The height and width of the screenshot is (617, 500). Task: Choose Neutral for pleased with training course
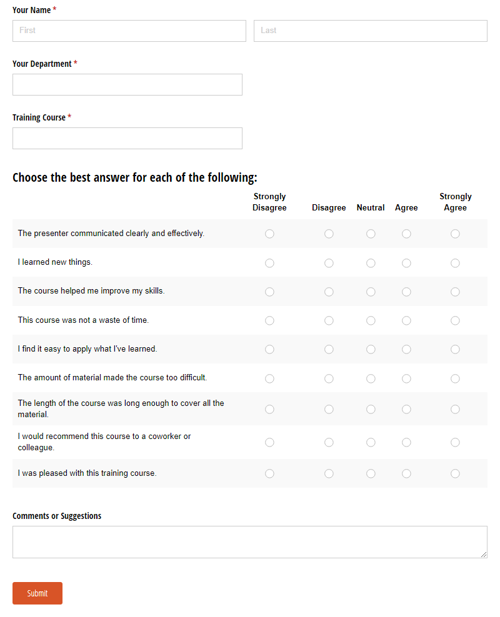371,473
